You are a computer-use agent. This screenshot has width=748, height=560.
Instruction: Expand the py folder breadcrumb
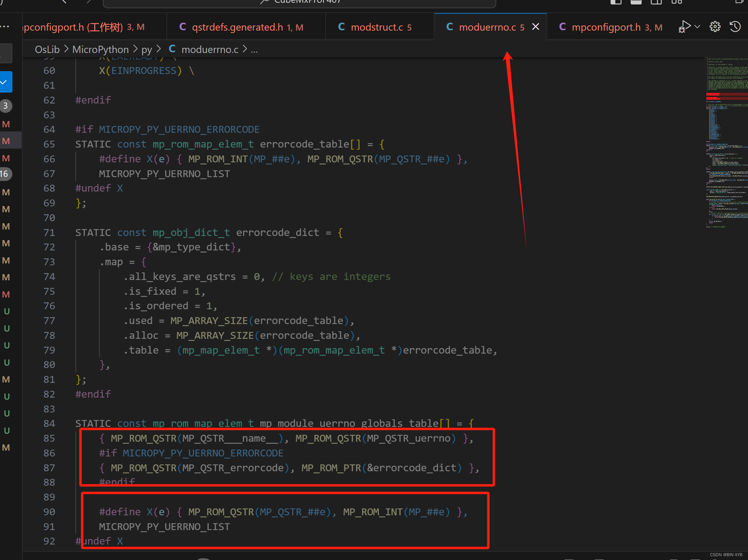147,50
